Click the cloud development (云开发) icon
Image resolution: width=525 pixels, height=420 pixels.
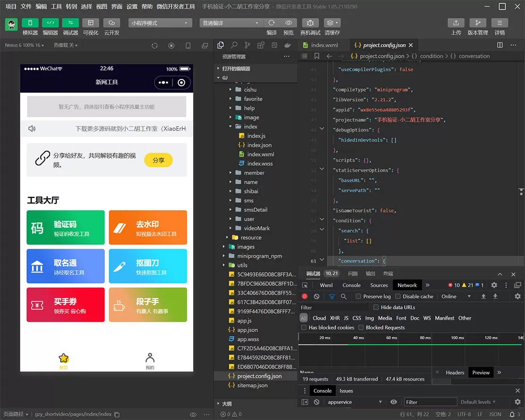(112, 23)
